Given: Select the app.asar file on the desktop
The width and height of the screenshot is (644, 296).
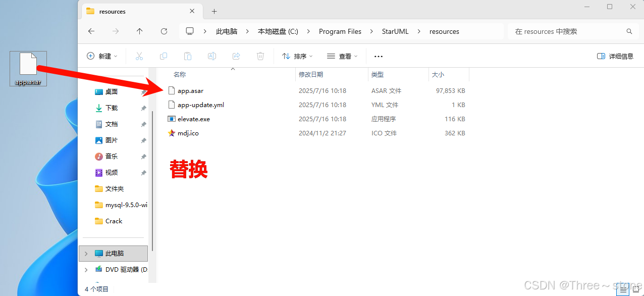Looking at the screenshot, I should click(28, 69).
